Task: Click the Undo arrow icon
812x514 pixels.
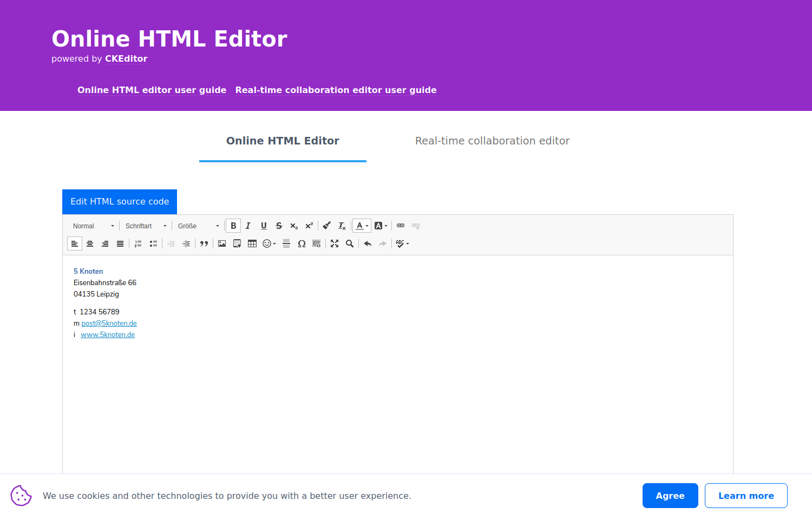Action: (367, 243)
